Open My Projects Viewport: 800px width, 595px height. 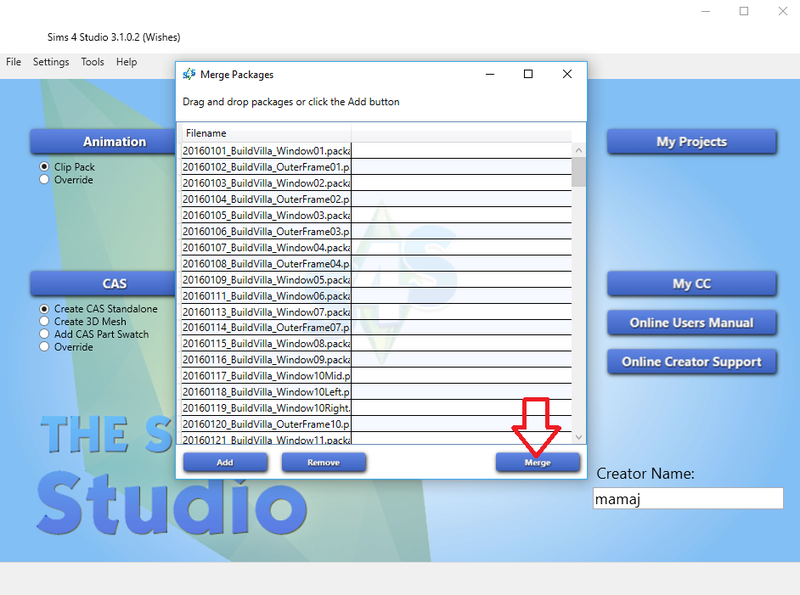(692, 141)
